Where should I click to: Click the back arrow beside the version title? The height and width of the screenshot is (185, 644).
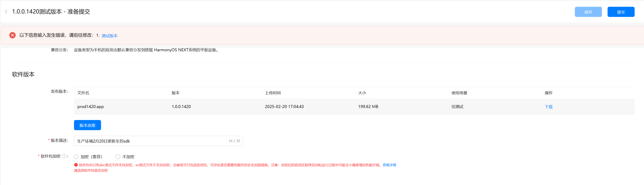(6, 11)
